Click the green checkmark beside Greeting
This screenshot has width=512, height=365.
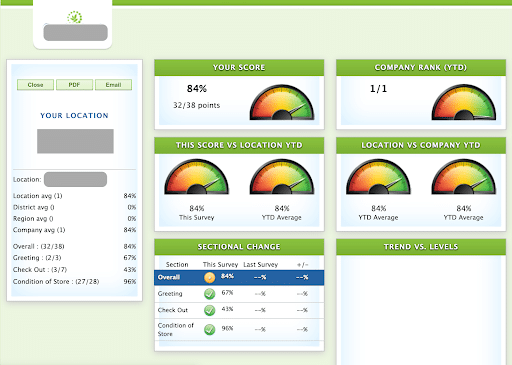(210, 294)
